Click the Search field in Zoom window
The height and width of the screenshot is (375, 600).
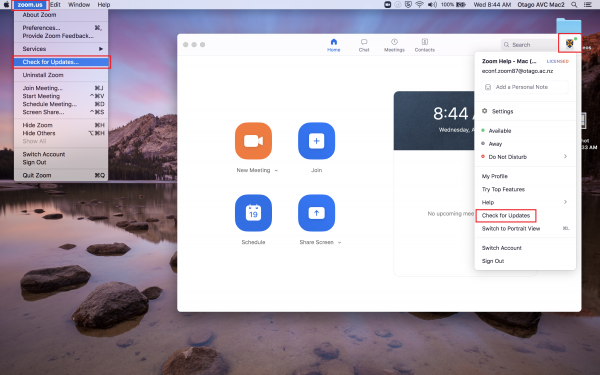529,45
